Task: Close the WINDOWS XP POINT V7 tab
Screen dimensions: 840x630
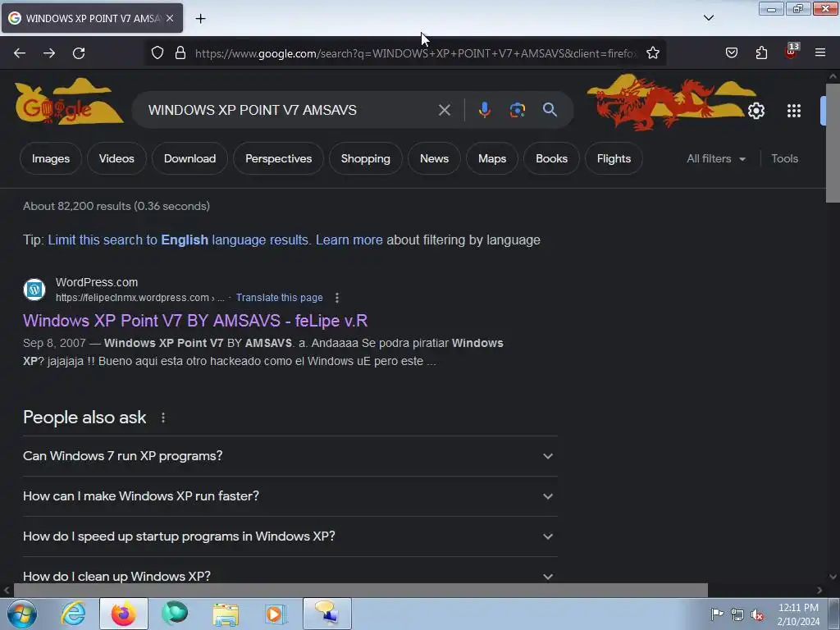Action: (x=170, y=18)
